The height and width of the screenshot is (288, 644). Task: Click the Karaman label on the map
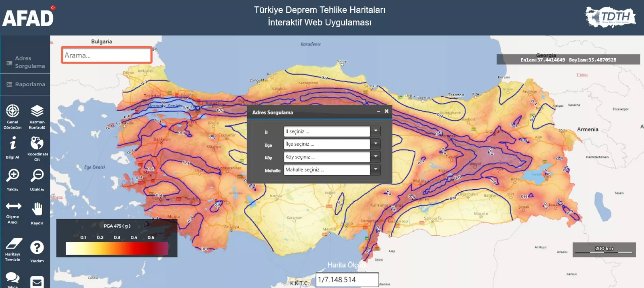pos(294,218)
